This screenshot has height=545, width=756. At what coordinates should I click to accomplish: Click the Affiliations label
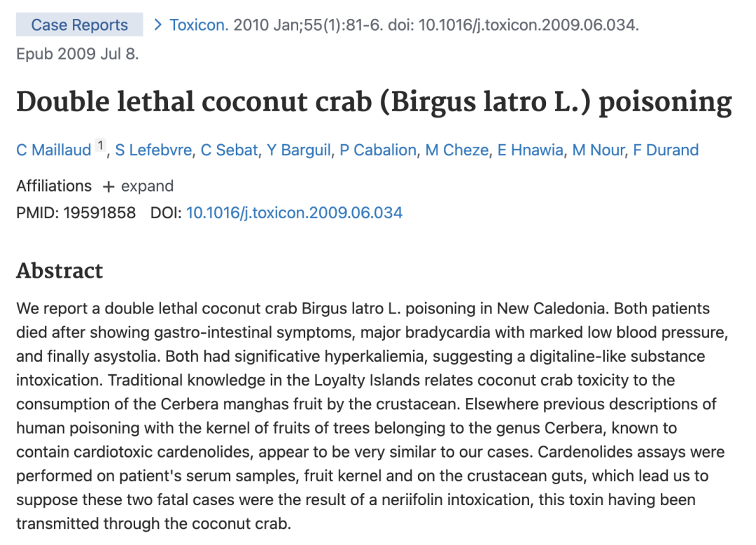click(54, 186)
